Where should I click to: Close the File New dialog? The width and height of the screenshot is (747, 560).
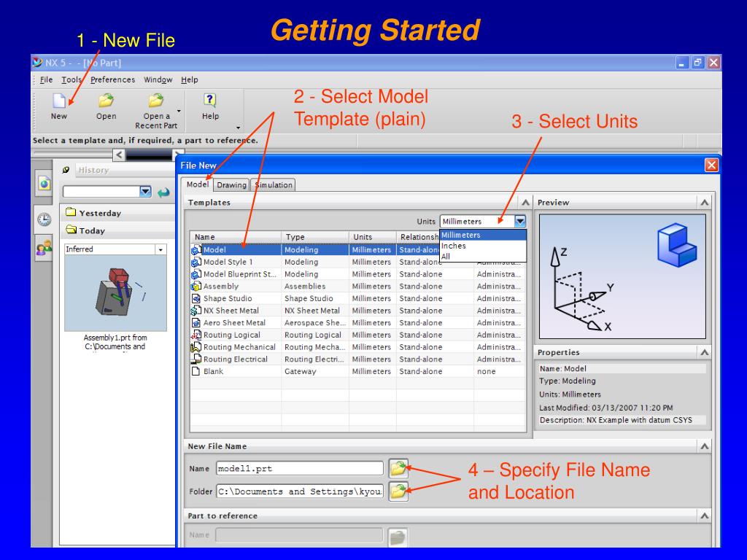(711, 165)
